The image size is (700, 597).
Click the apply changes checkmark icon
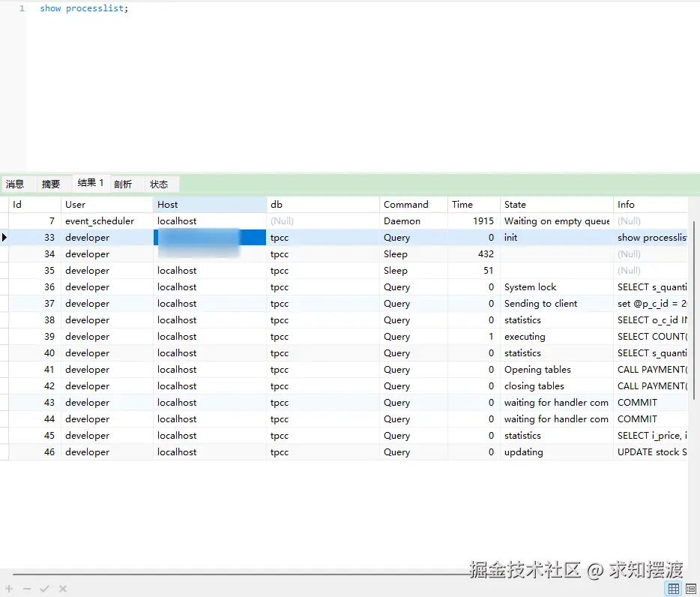click(x=44, y=589)
